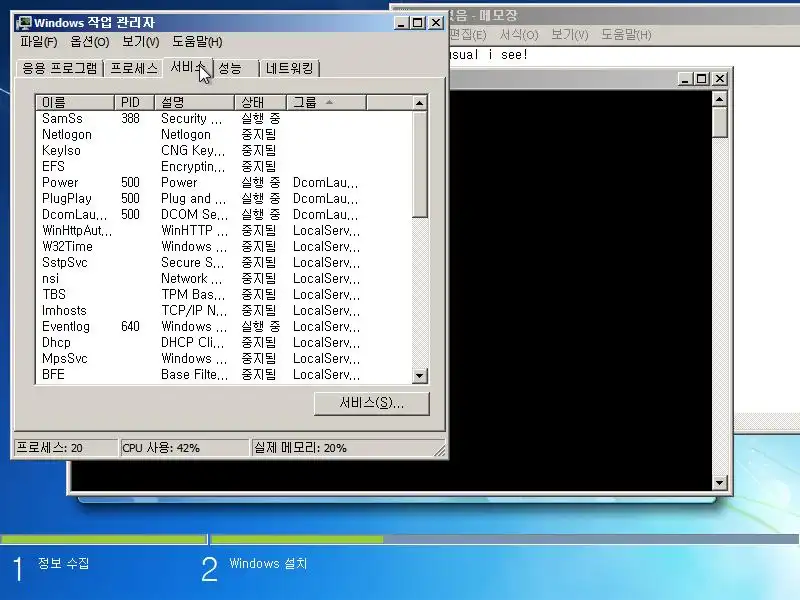Open the 도움말(H) menu in Task Manager

point(197,42)
